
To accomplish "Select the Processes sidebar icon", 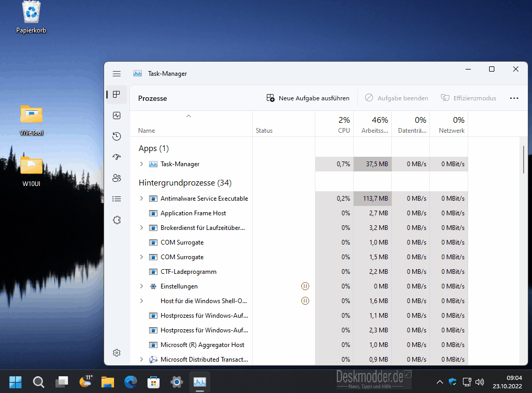I will pos(117,95).
